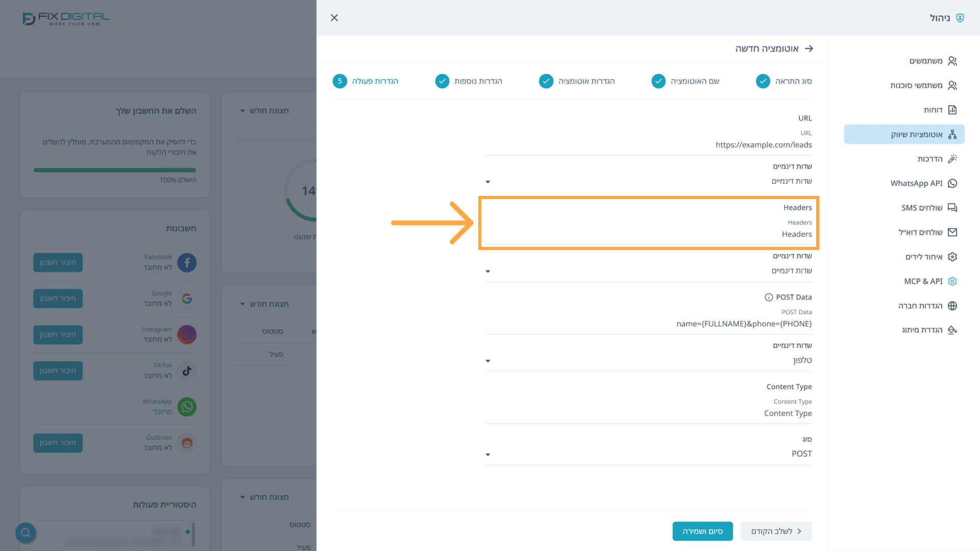Screen dimensions: 980x551
Task: Go to step סוג התראה
Action: click(x=784, y=81)
